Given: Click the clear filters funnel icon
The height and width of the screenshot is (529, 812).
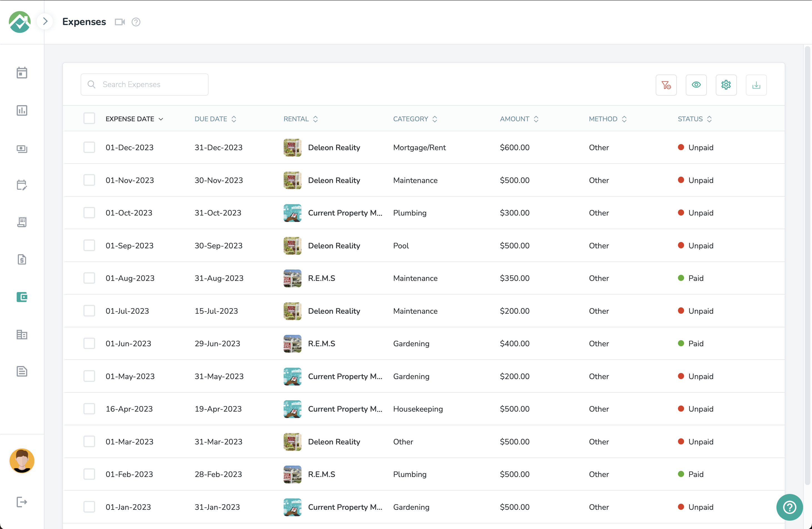Looking at the screenshot, I should 666,85.
